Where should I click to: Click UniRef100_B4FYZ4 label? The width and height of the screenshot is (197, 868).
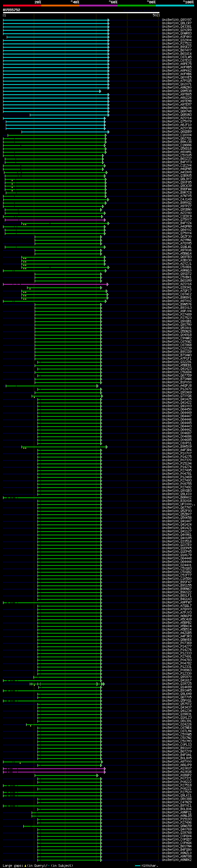coord(177,223)
